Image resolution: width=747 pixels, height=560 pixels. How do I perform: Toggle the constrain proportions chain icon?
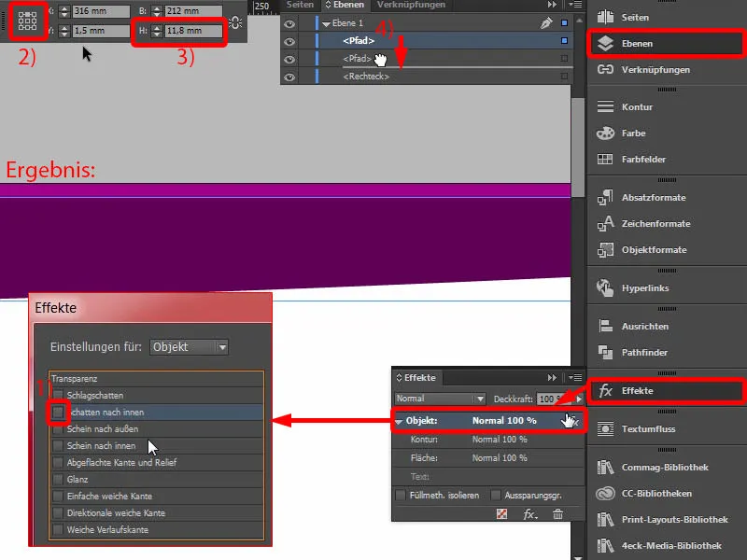click(x=235, y=22)
